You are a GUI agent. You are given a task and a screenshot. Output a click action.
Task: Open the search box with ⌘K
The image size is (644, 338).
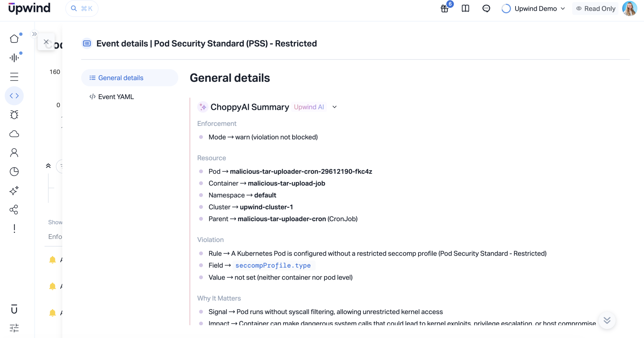click(82, 9)
